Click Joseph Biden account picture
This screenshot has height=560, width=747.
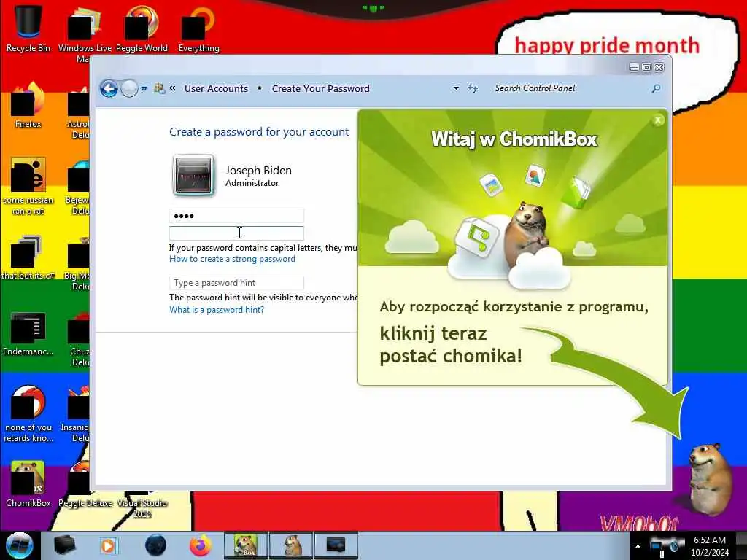193,176
